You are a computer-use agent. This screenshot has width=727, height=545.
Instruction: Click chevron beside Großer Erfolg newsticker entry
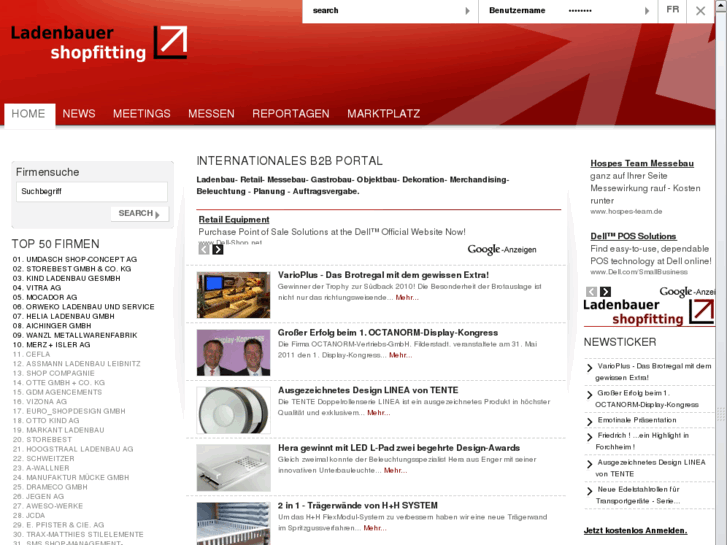pos(590,395)
